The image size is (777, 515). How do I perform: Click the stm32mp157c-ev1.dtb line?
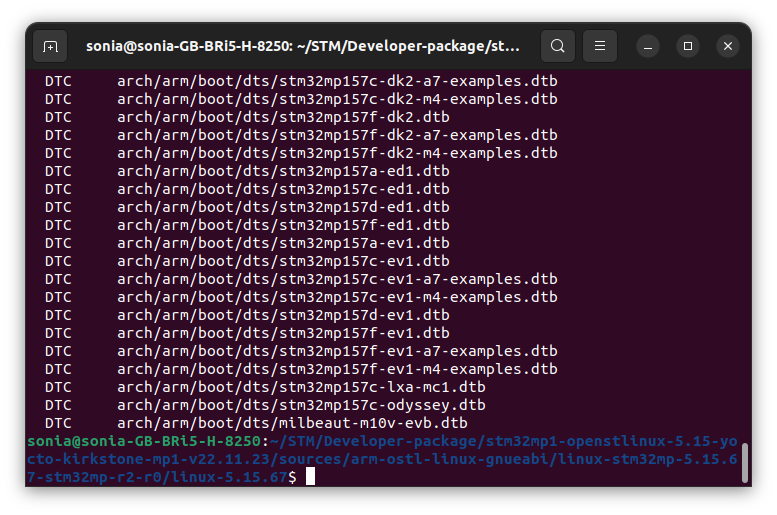tap(247, 261)
